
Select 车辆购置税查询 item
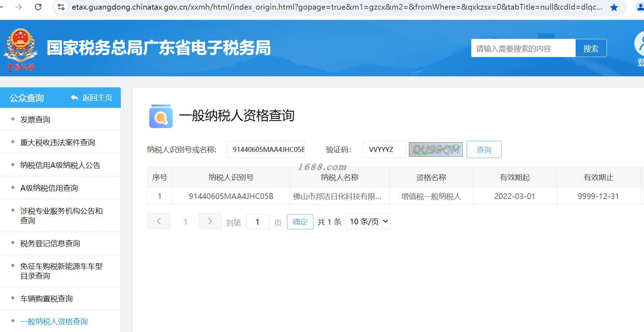pos(46,298)
